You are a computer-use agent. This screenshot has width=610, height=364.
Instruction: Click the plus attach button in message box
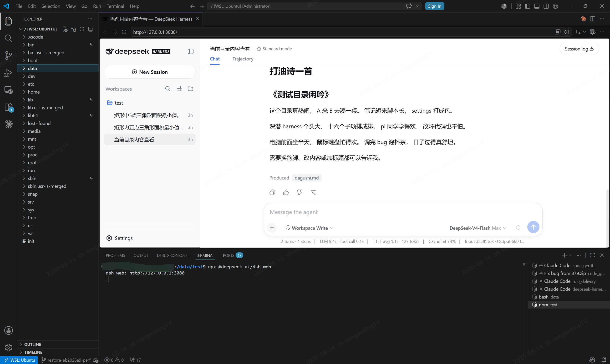point(272,228)
